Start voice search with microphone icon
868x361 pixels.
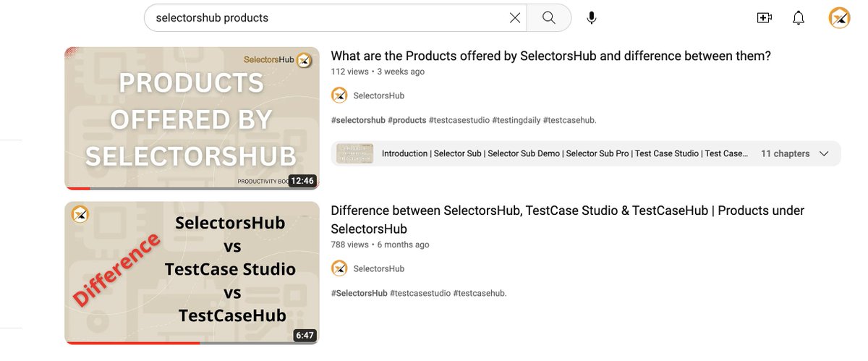[592, 18]
